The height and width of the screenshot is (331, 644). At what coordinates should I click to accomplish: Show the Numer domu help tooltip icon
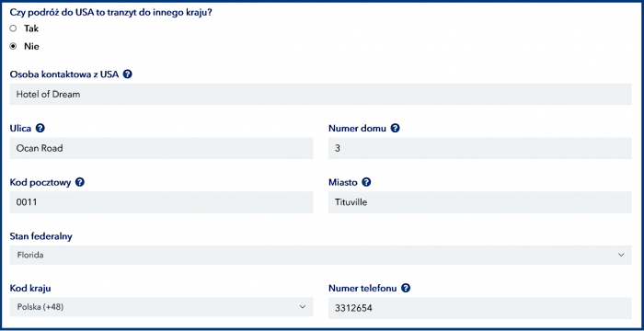click(395, 128)
